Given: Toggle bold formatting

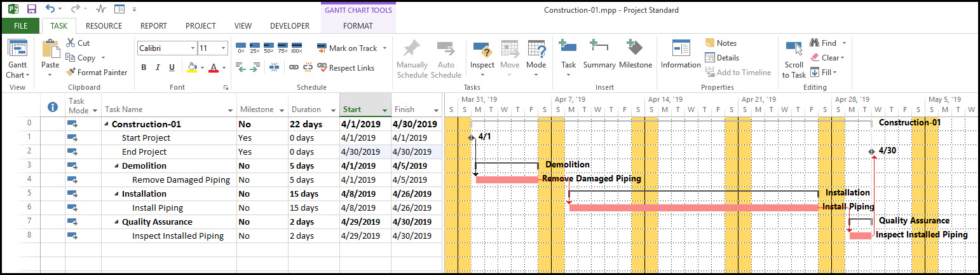Looking at the screenshot, I should click(x=144, y=67).
